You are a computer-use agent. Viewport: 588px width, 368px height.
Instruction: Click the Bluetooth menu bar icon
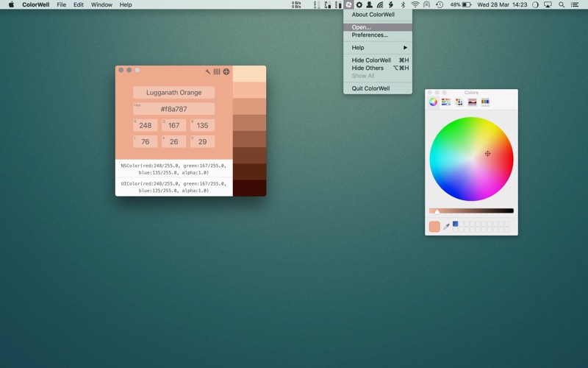tap(403, 4)
